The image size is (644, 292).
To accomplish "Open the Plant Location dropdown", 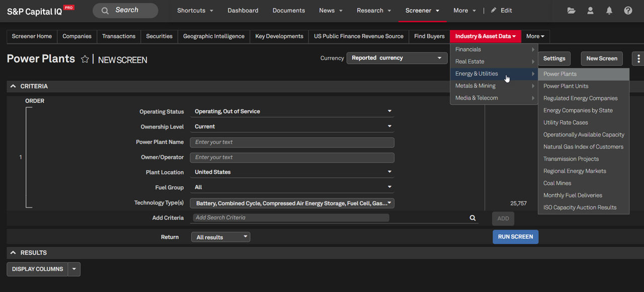I will tap(292, 172).
